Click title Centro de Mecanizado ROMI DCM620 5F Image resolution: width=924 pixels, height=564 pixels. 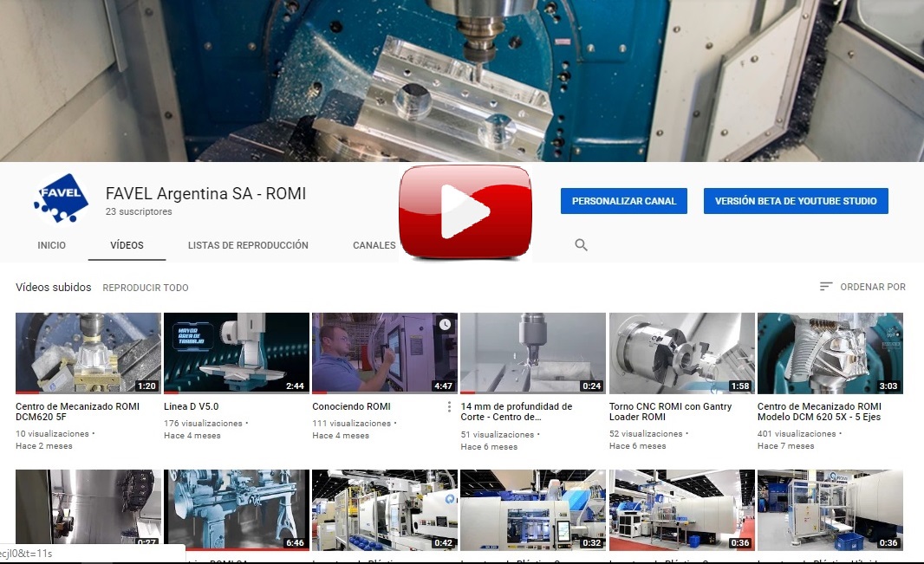click(78, 412)
